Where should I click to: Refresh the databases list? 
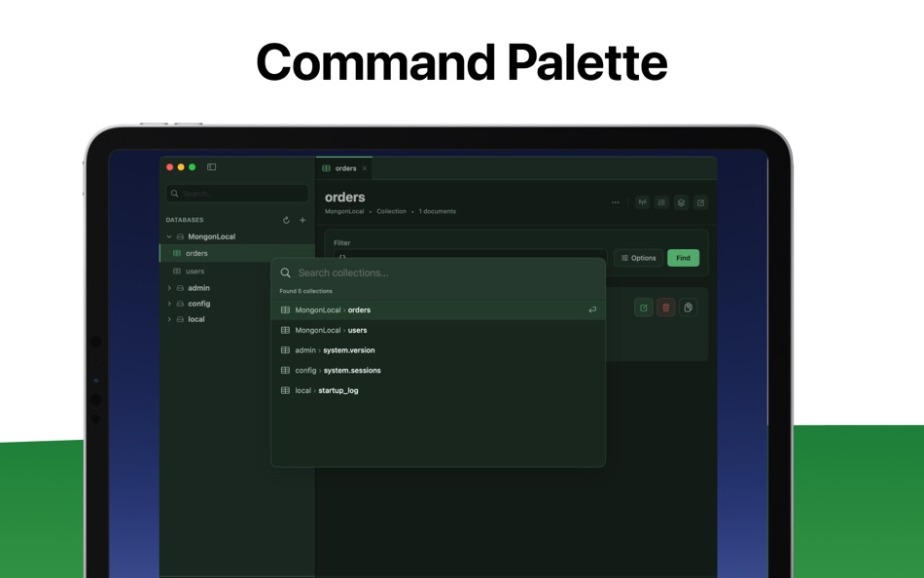pos(287,220)
